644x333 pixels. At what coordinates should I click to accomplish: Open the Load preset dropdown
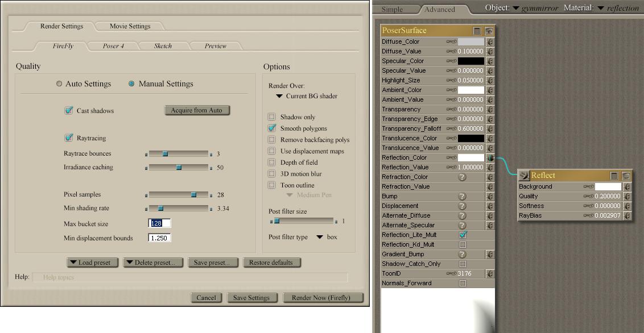coord(92,263)
